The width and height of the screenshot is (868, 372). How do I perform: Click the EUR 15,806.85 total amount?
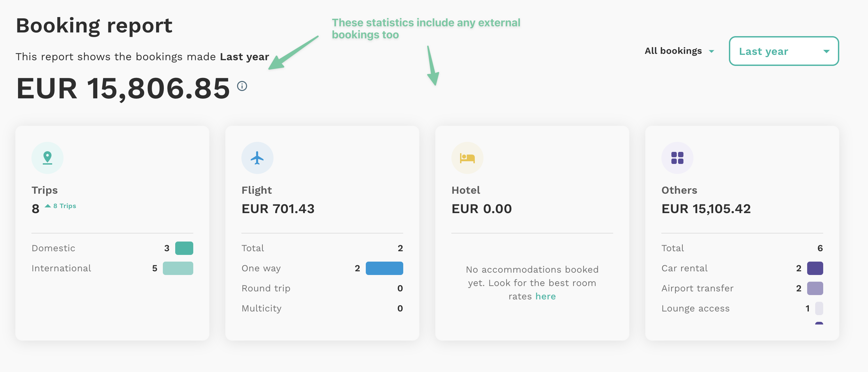[123, 88]
